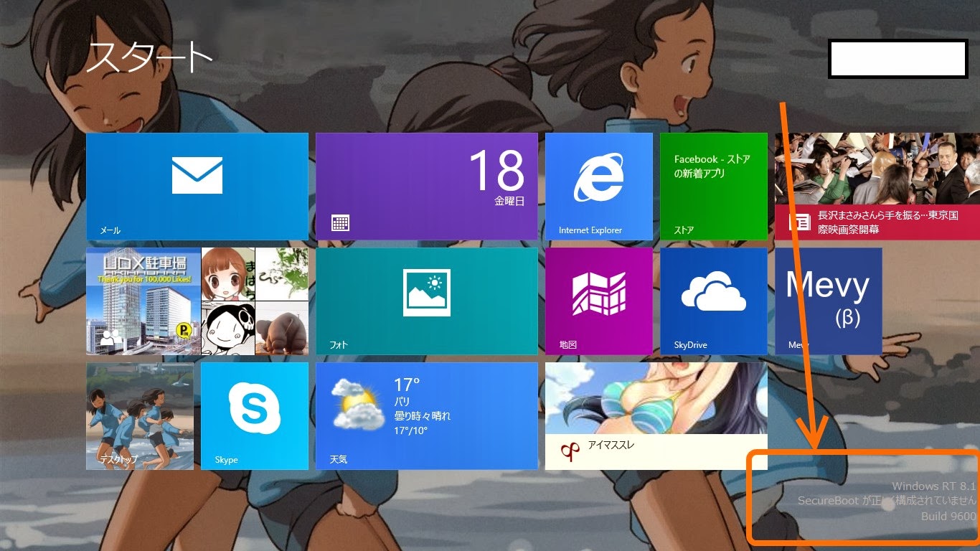
Task: Open the calendar tile showing 18 金曜日
Action: pos(427,187)
